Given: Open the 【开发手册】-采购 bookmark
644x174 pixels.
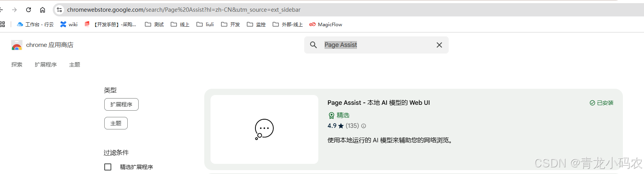Looking at the screenshot, I should point(110,24).
